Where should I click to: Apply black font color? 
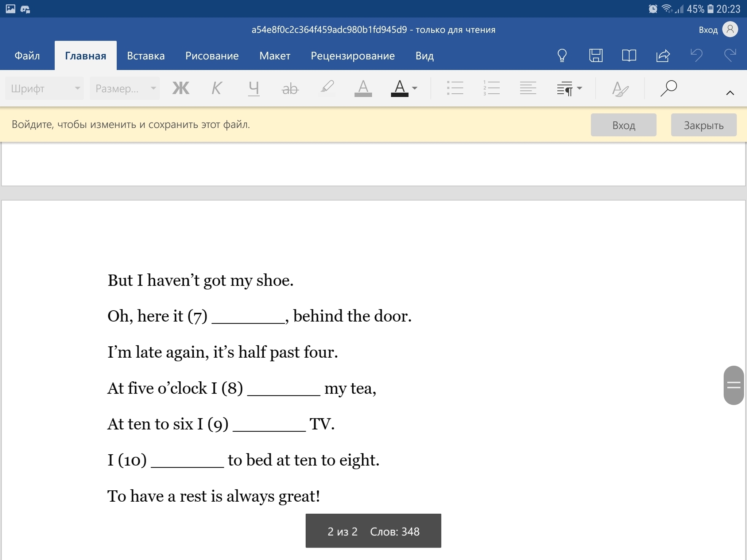tap(400, 88)
